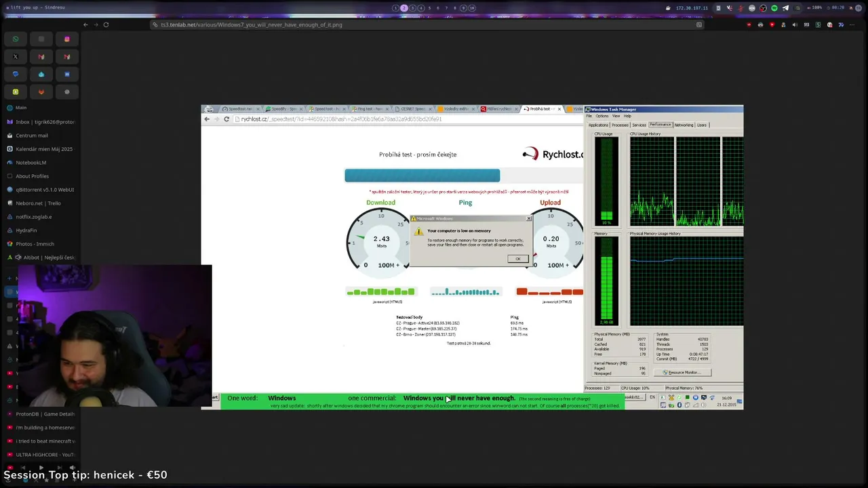Close the low memory dialog with its X

[x=529, y=218]
